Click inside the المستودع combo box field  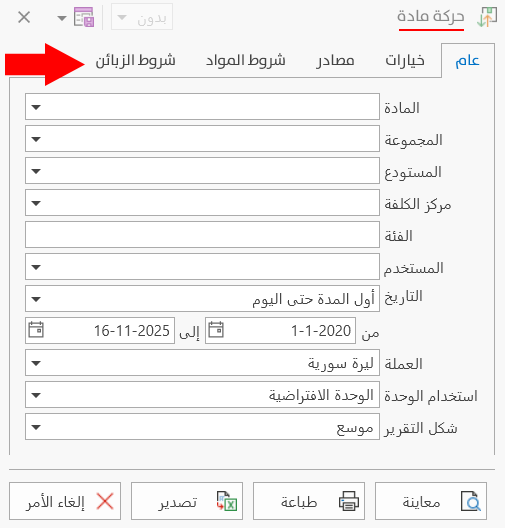point(202,171)
